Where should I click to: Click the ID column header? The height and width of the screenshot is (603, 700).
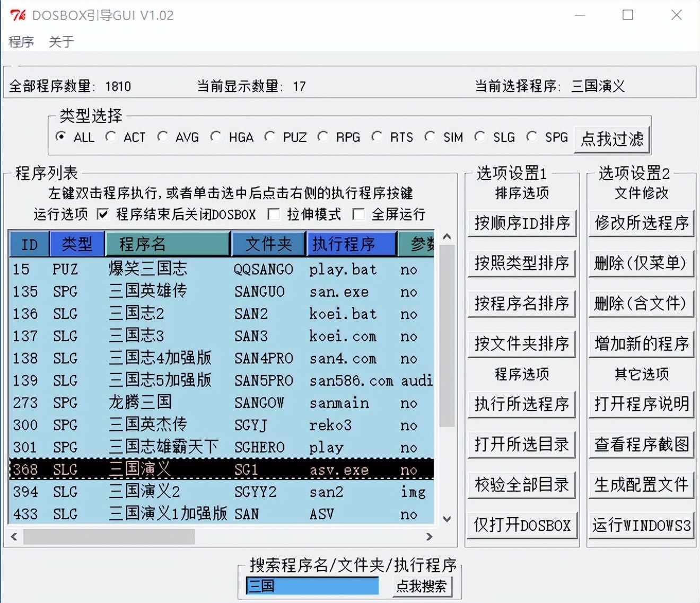click(29, 244)
